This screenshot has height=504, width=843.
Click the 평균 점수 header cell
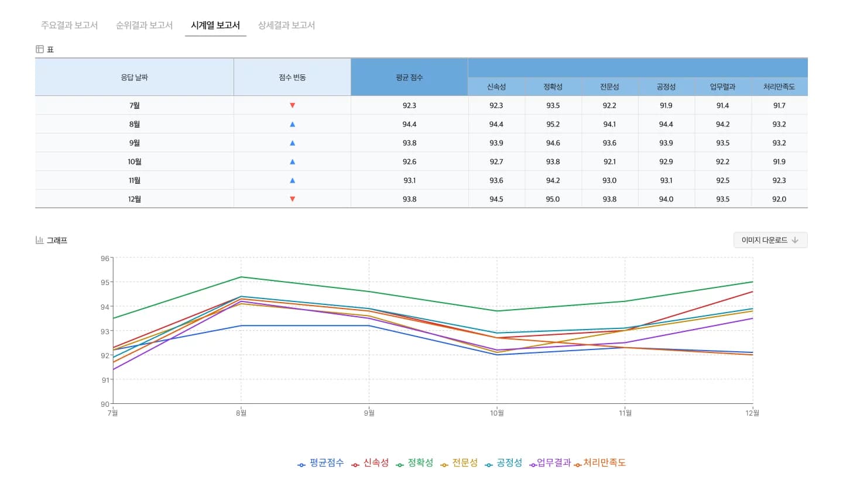pos(409,77)
